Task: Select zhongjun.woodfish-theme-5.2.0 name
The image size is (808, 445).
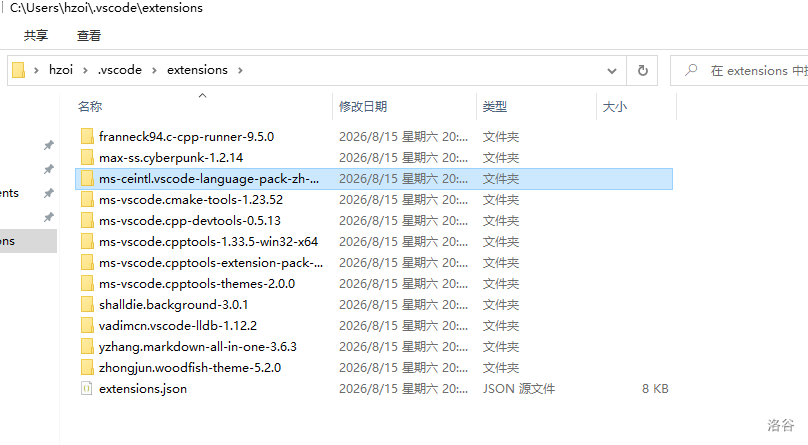Action: click(x=190, y=368)
